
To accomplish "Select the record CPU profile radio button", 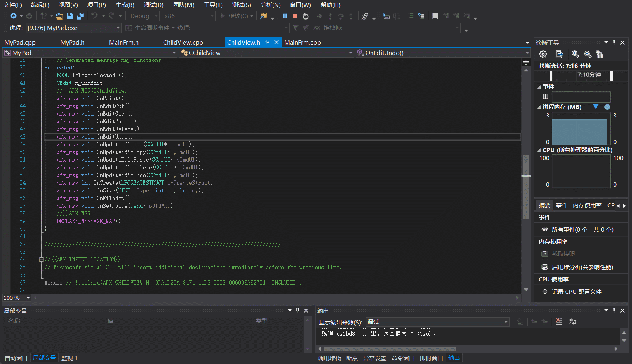I will pos(545,292).
